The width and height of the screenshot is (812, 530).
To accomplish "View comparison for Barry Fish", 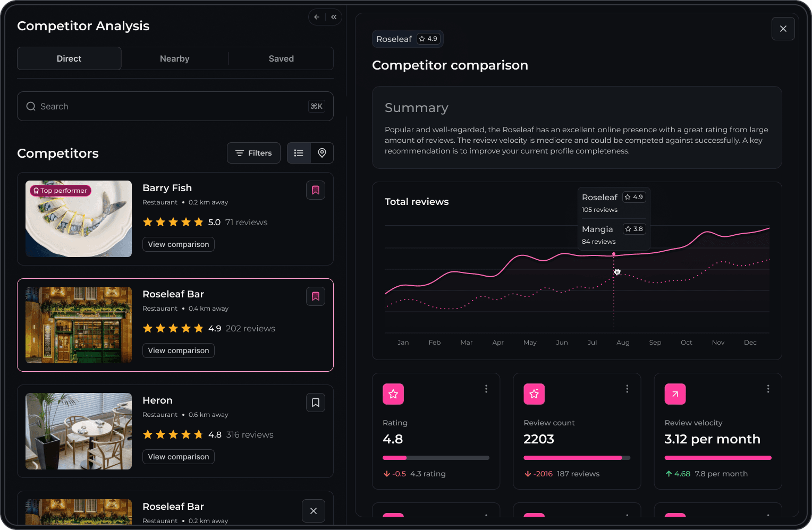I will (x=179, y=244).
